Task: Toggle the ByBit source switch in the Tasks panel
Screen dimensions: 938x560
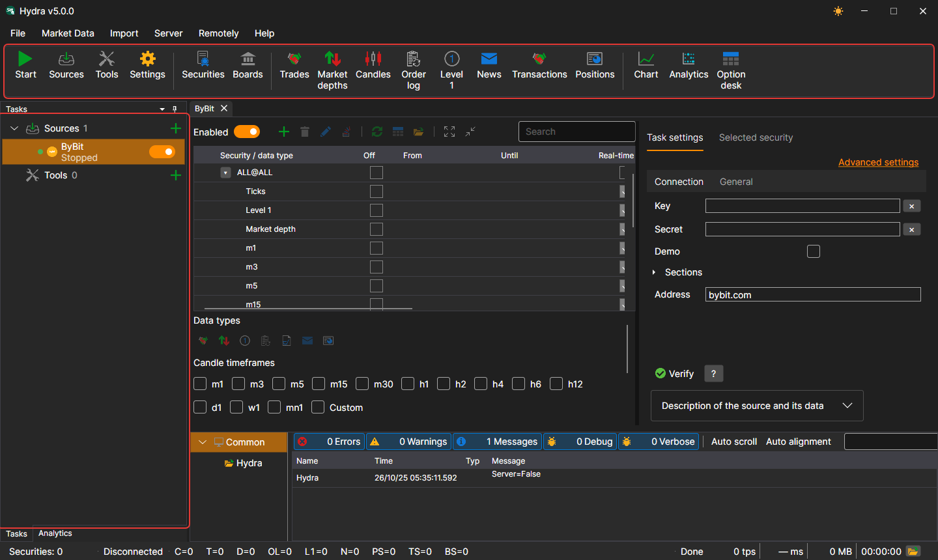Action: 162,152
